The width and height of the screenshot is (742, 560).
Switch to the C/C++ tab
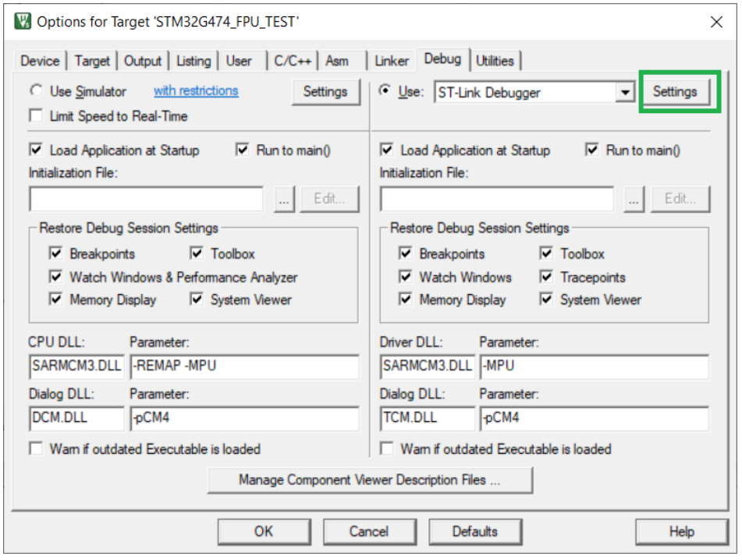click(x=293, y=61)
